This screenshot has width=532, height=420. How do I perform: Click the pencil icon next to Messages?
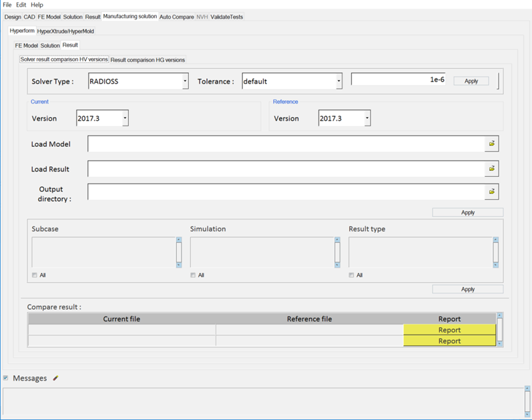56,378
